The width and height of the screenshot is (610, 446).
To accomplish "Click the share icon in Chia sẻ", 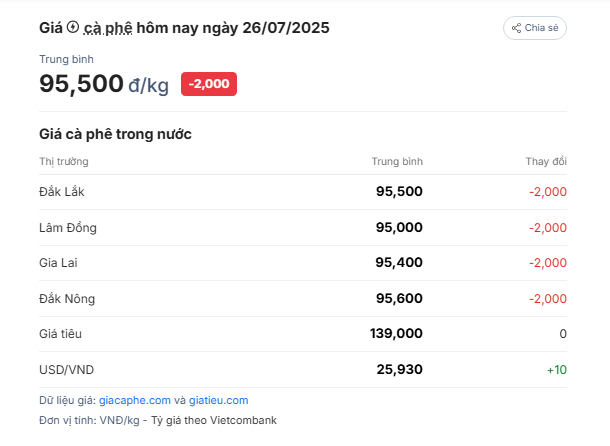I will (516, 28).
